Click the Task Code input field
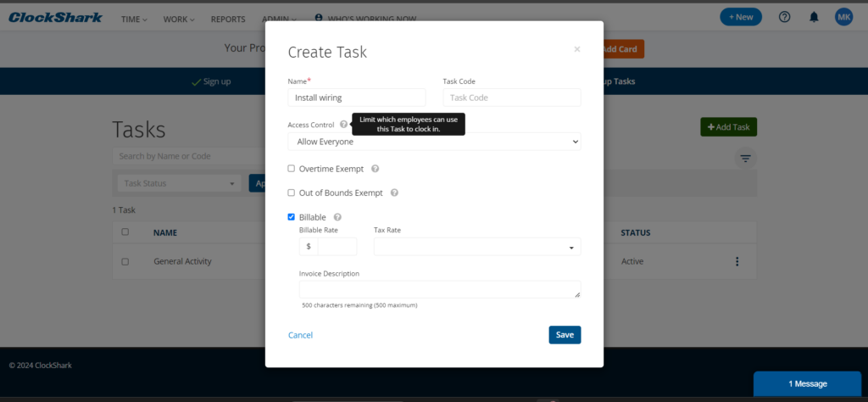Screen dimensions: 868x402 coord(512,98)
